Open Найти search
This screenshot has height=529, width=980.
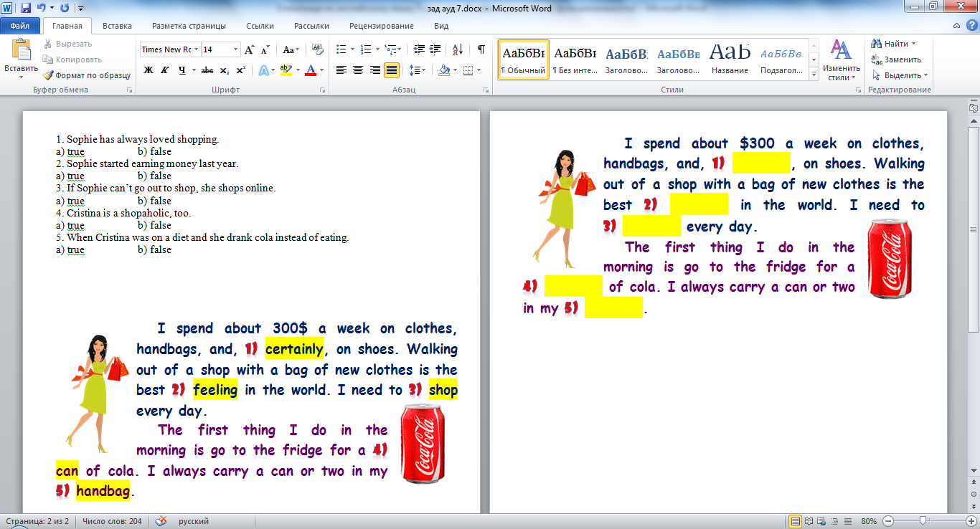coord(894,44)
